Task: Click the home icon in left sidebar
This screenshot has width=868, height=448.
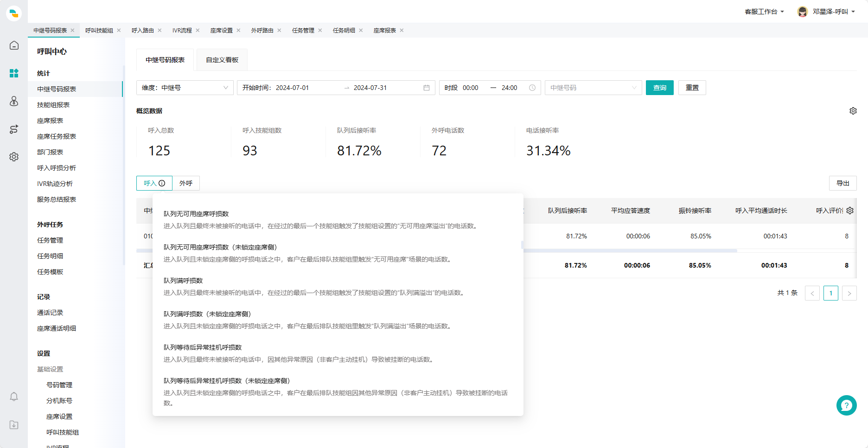Action: tap(14, 45)
